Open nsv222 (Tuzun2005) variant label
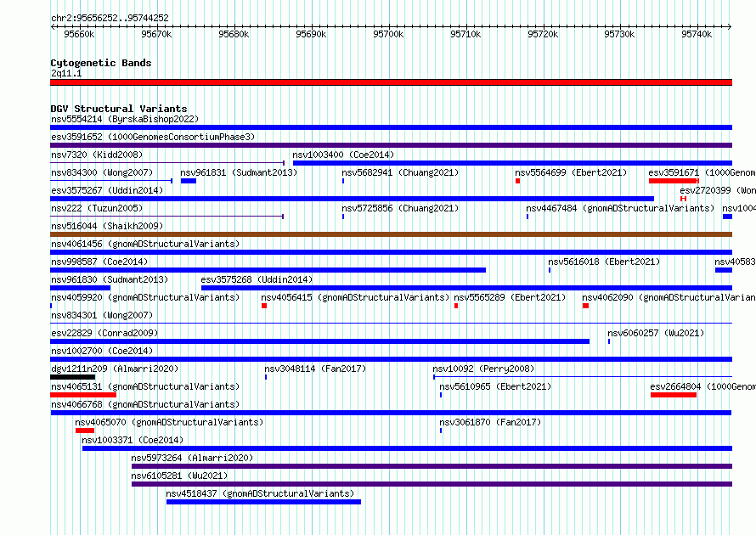Viewport: 756px width, 535px height. point(97,208)
